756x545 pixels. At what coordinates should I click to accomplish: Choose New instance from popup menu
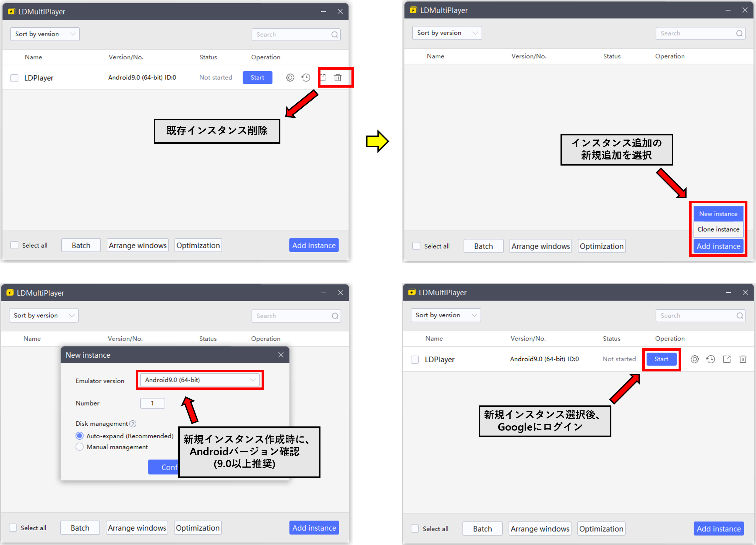[718, 214]
